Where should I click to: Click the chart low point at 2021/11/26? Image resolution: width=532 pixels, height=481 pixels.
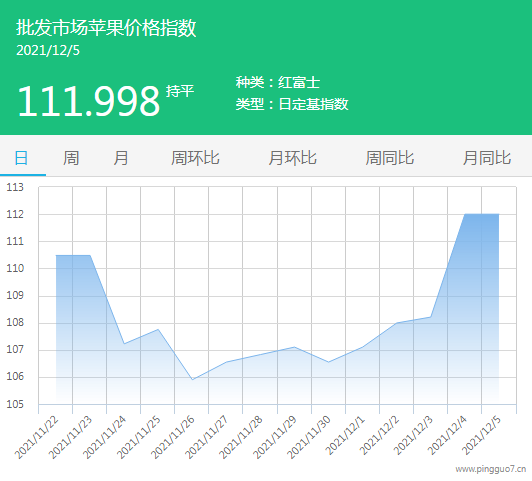(193, 379)
